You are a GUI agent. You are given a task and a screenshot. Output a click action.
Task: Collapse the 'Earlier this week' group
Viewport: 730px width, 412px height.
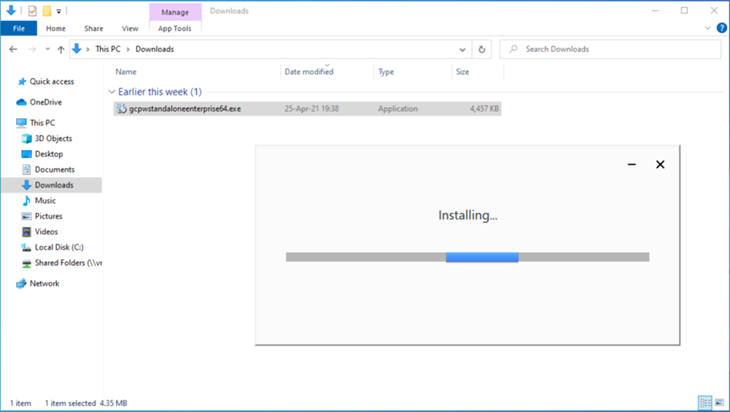pyautogui.click(x=111, y=91)
